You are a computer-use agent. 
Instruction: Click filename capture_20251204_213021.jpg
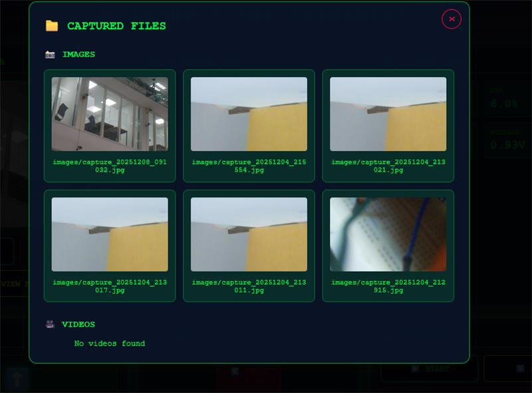(388, 166)
